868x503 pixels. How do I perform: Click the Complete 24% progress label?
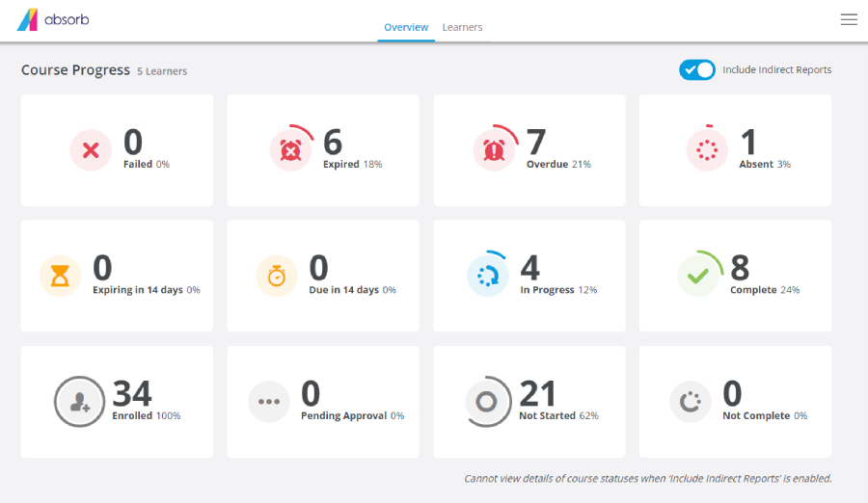click(765, 290)
